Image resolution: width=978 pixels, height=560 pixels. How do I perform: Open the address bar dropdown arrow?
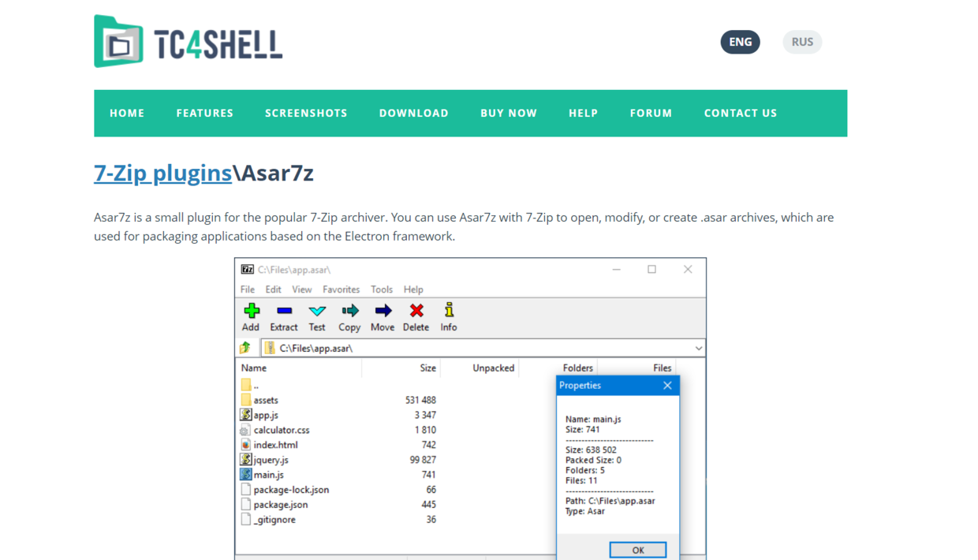coord(697,347)
